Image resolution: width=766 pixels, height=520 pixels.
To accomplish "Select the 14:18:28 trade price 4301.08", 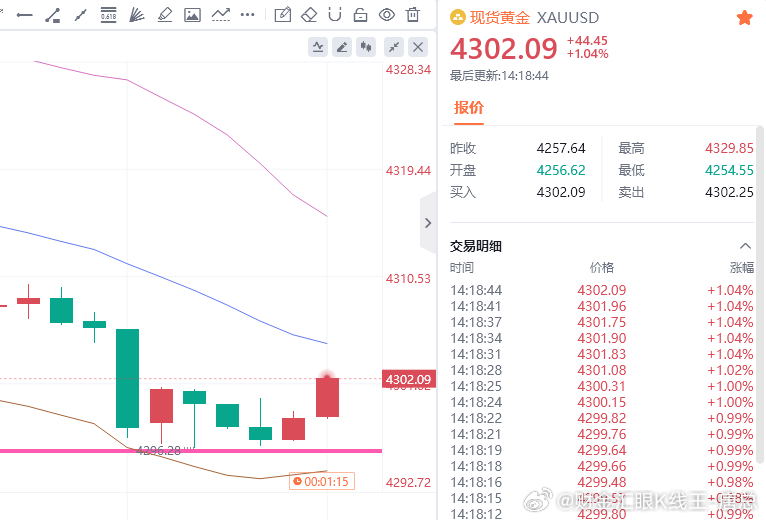I will click(x=602, y=370).
